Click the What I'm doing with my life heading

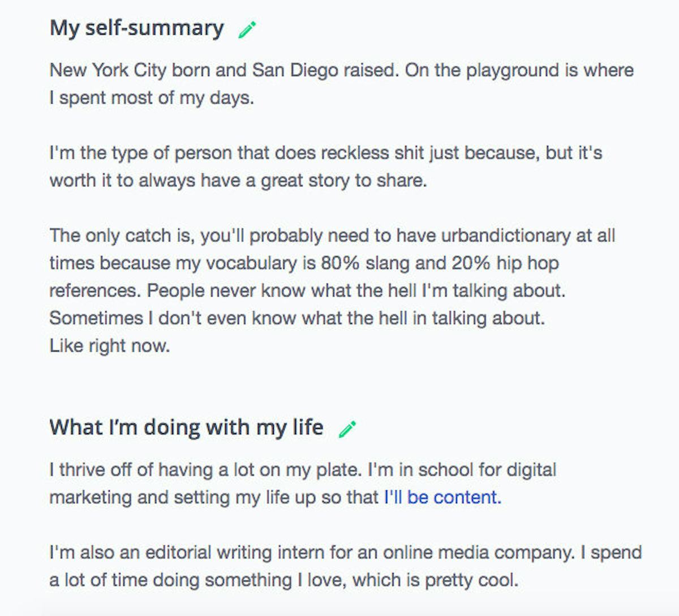pos(186,427)
